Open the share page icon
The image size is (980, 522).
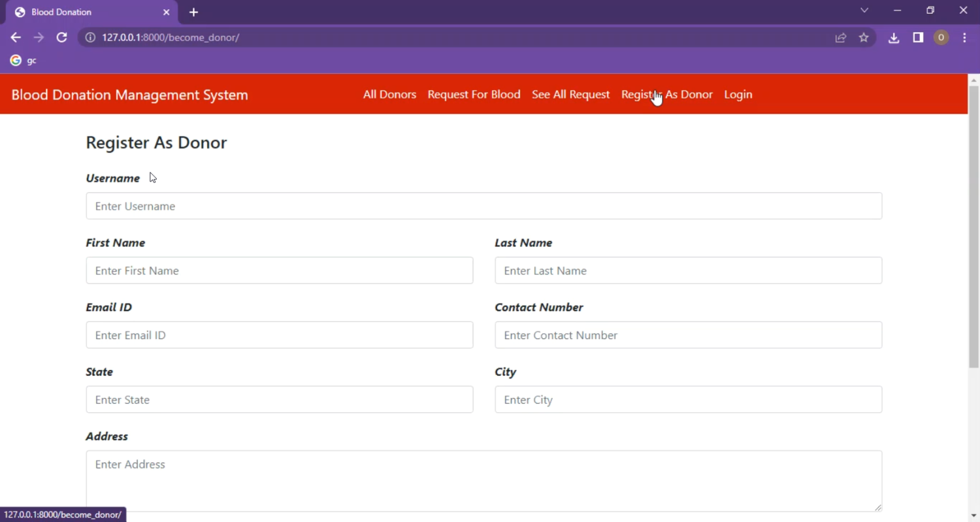841,38
